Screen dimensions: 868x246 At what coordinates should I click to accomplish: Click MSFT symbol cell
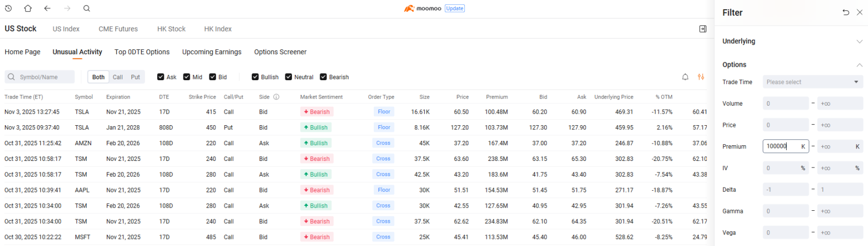pos(82,237)
